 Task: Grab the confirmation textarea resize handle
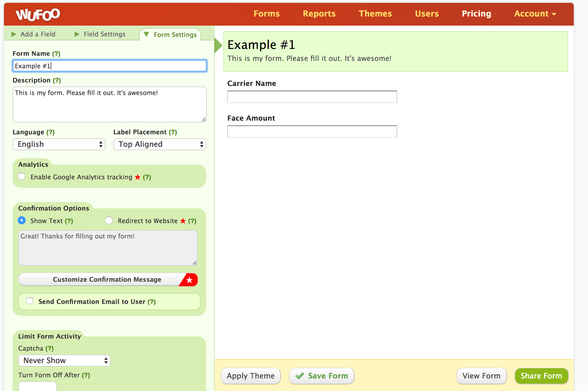tap(195, 263)
